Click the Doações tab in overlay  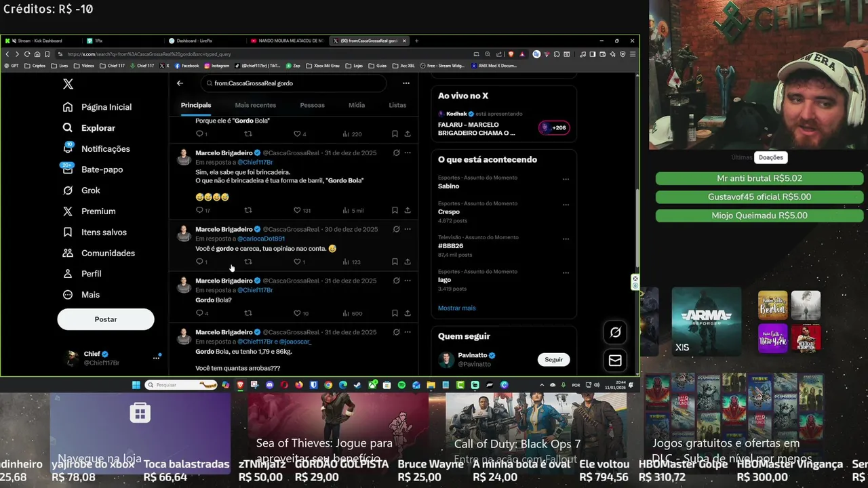coord(770,157)
